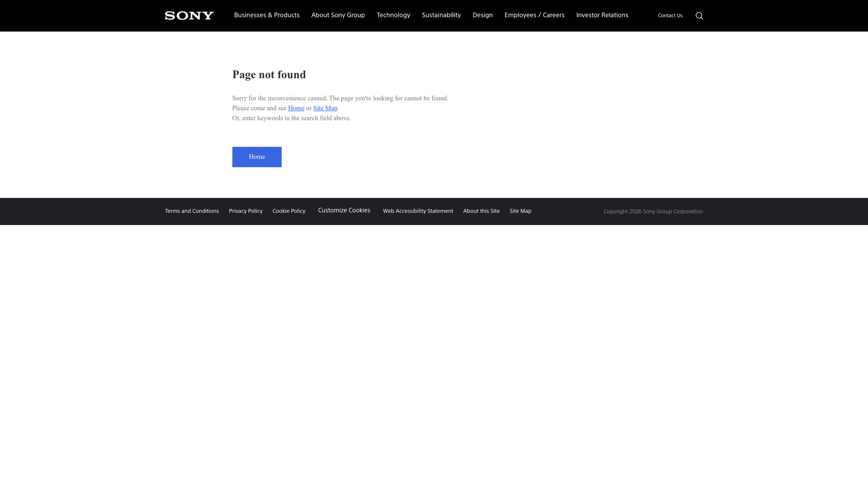The height and width of the screenshot is (488, 868).
Task: Select the Design menu item
Action: 482,15
